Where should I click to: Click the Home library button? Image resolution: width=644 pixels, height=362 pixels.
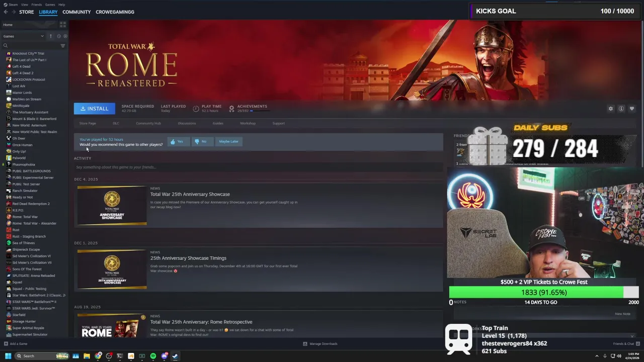pos(29,25)
